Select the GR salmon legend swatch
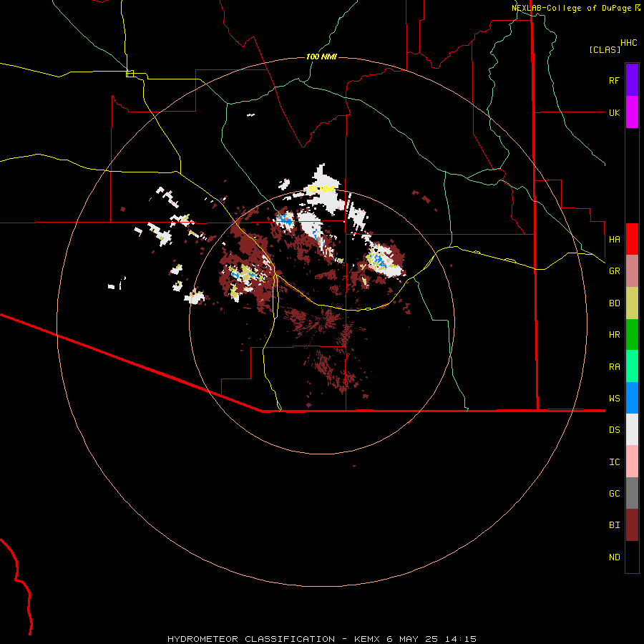The width and height of the screenshot is (644, 644). click(x=632, y=271)
